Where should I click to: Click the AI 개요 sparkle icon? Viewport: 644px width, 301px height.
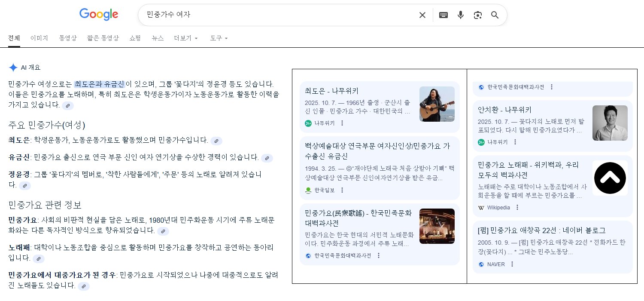[13, 68]
